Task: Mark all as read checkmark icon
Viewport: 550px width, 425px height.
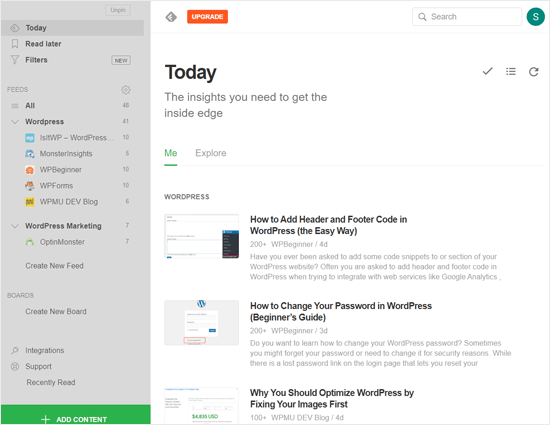Action: pyautogui.click(x=487, y=72)
